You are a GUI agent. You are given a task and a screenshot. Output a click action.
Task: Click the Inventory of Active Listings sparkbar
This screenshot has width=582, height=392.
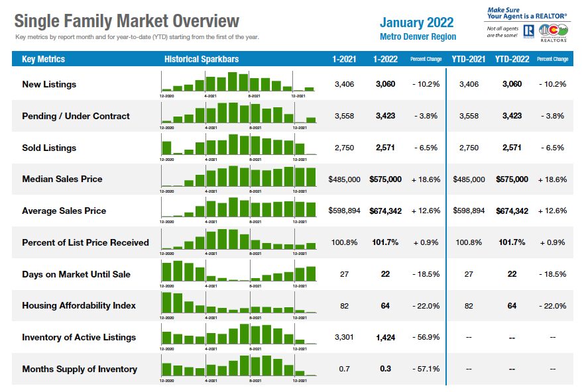238,337
